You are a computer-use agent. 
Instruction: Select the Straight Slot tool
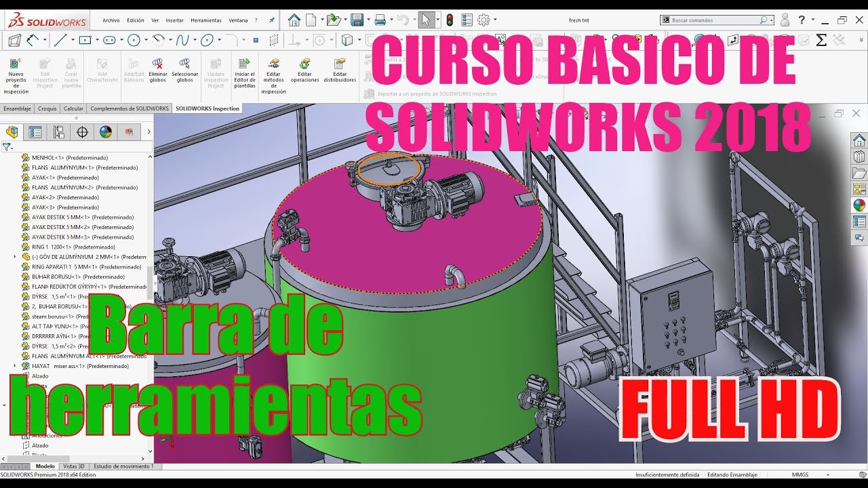click(108, 40)
